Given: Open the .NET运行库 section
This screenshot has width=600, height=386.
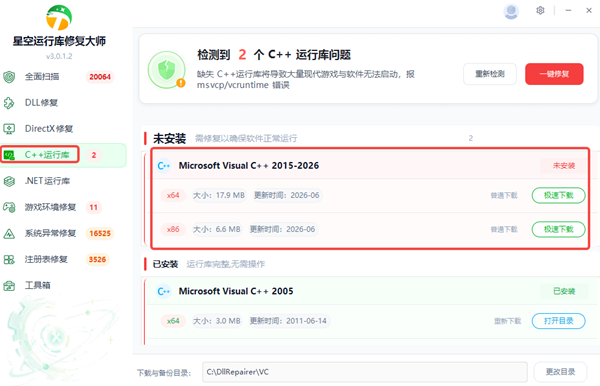Looking at the screenshot, I should (47, 181).
